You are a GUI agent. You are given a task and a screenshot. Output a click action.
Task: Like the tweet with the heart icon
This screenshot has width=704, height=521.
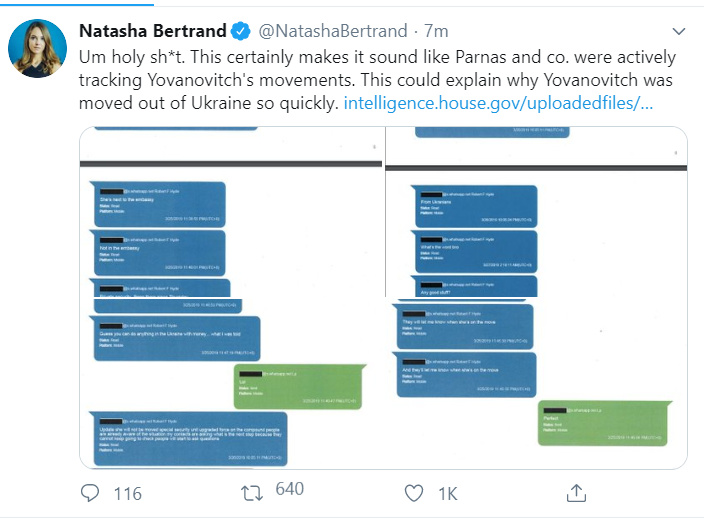[x=413, y=493]
